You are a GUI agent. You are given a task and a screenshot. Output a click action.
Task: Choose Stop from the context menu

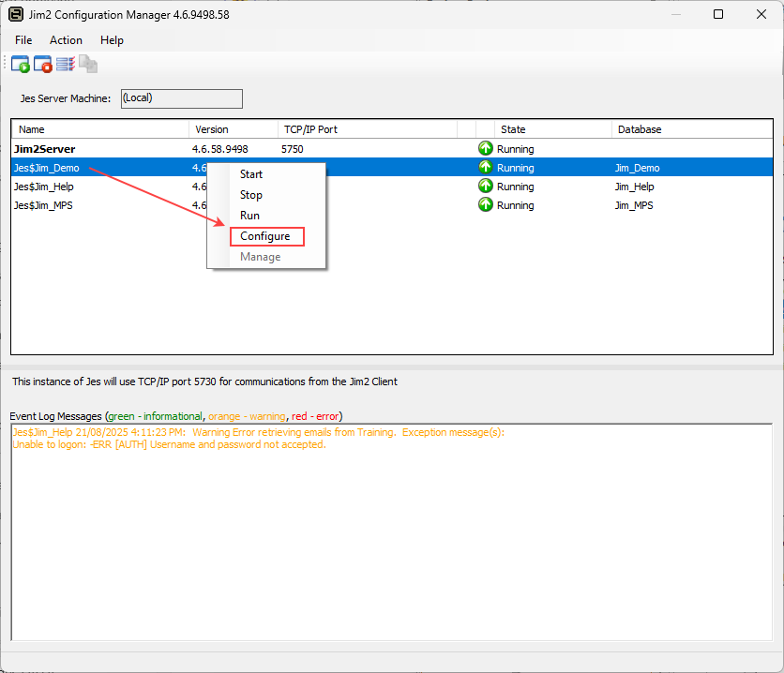(249, 195)
